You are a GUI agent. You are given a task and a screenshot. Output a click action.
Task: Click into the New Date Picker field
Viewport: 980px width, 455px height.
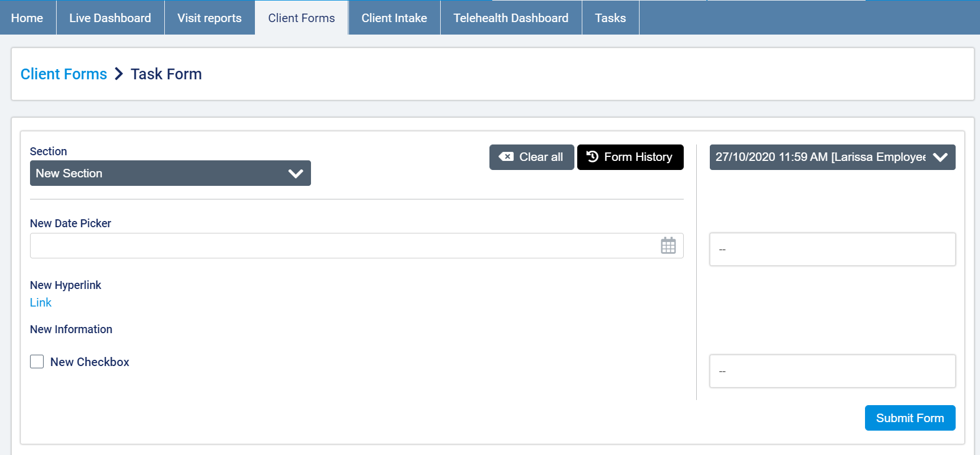click(340, 246)
